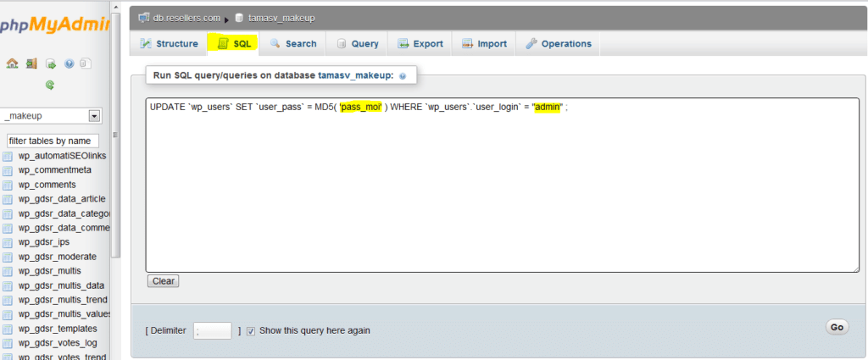Toggle 'Show this query here again' checkbox
The image size is (868, 360).
(x=251, y=330)
